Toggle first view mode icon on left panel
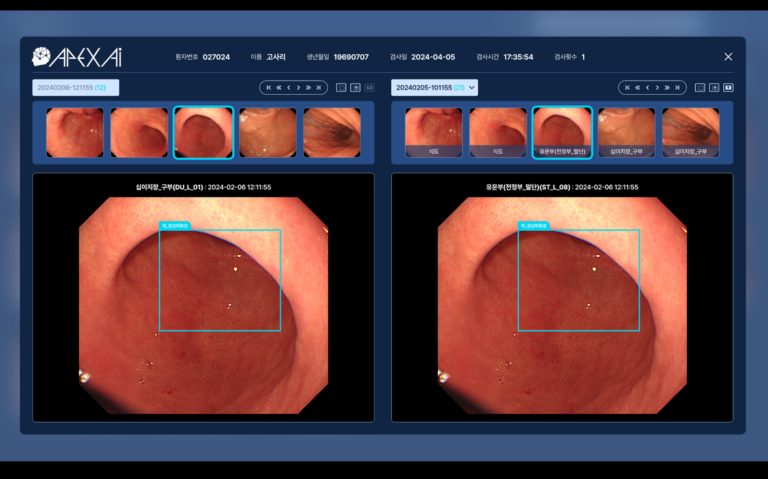The height and width of the screenshot is (479, 768). 341,88
